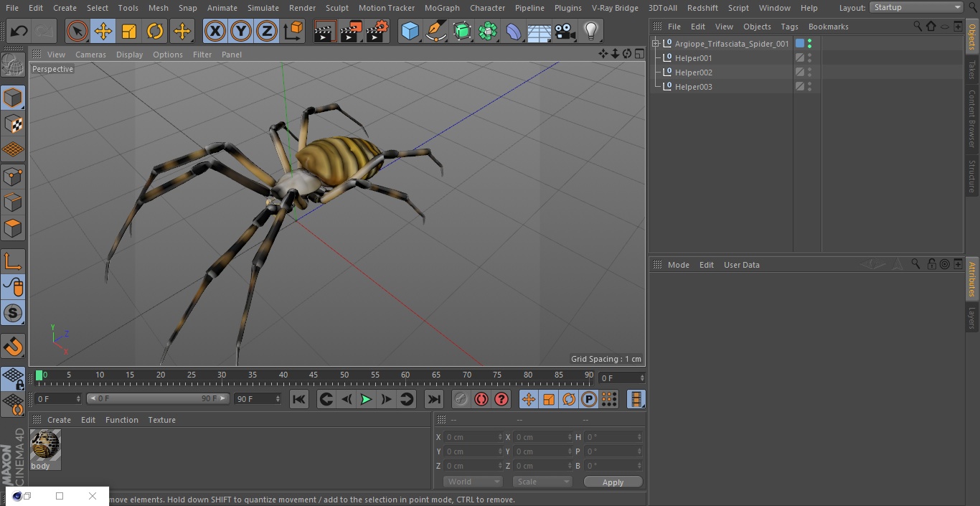The width and height of the screenshot is (980, 506).
Task: Add a Floor environment object
Action: 540,31
